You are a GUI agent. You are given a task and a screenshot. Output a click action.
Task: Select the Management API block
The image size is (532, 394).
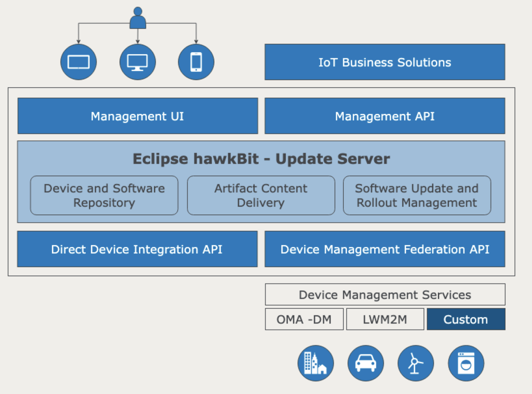(x=385, y=116)
